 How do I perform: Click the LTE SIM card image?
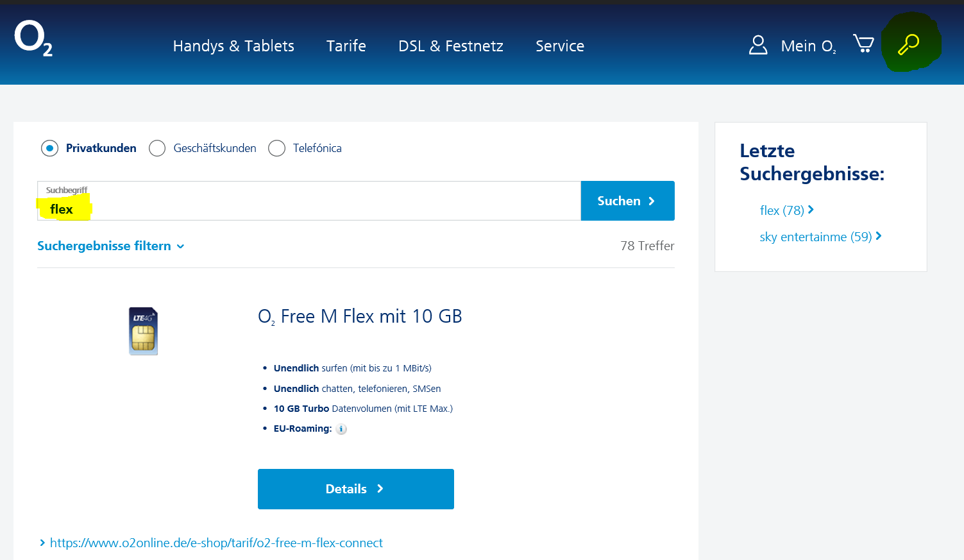(x=144, y=331)
